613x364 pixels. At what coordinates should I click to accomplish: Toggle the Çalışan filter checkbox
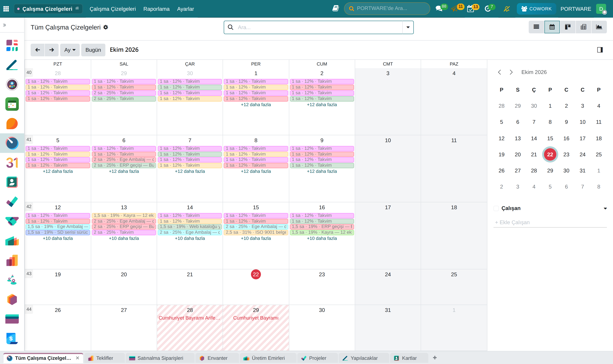(496, 208)
